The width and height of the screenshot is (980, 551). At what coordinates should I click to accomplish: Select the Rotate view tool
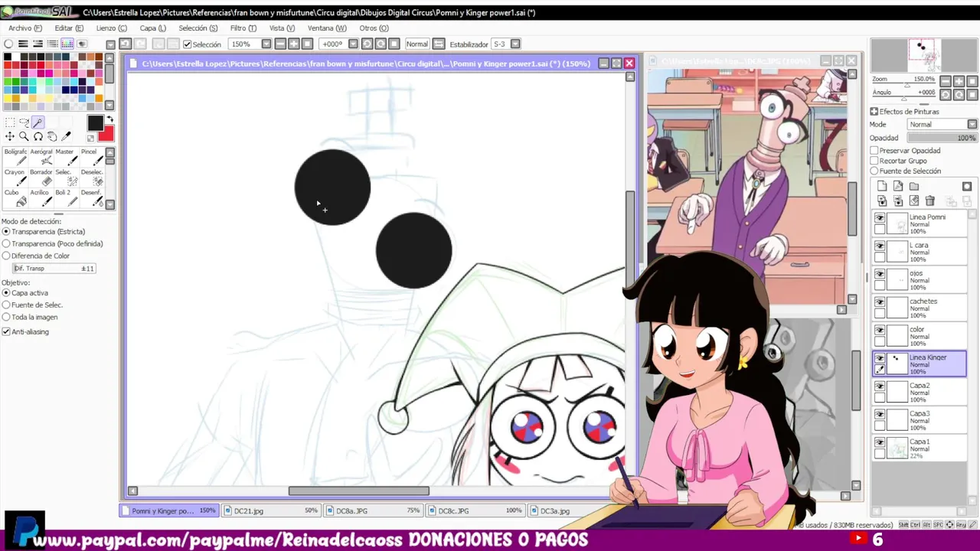coord(38,136)
